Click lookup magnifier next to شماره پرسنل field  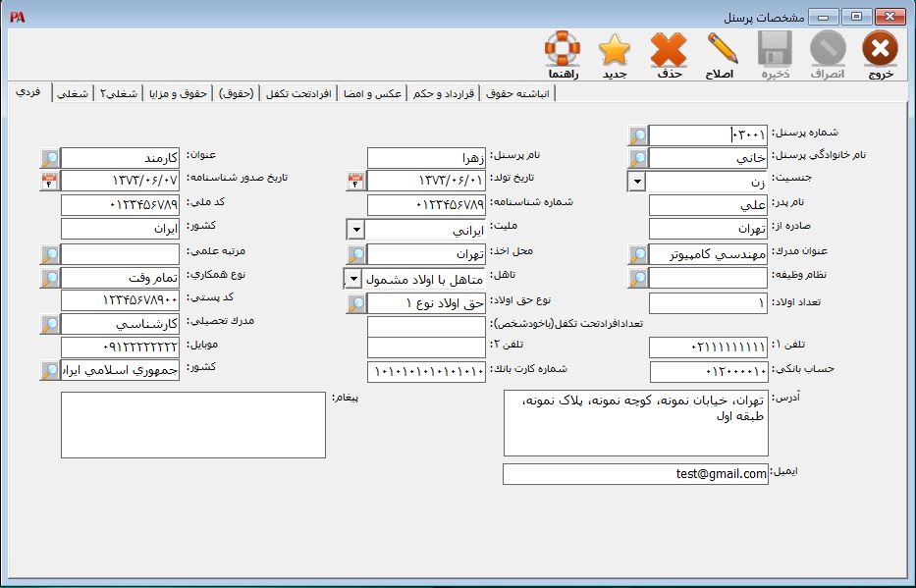point(638,135)
